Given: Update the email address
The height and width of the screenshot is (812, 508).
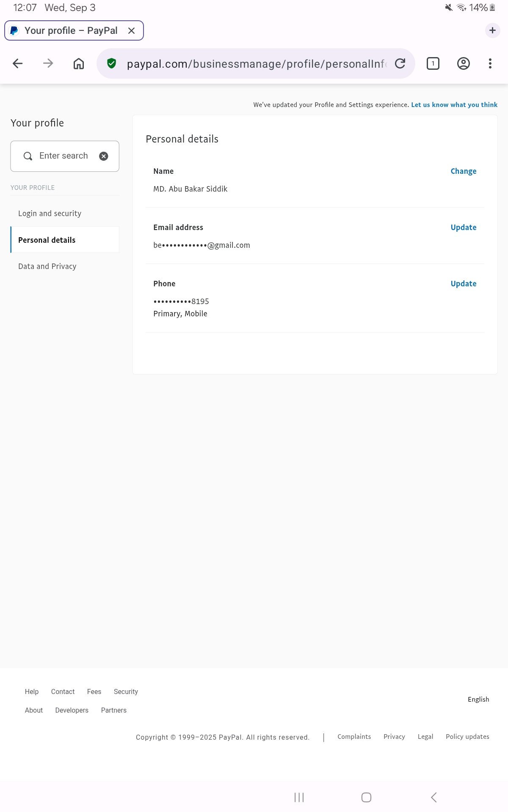Looking at the screenshot, I should [x=463, y=228].
